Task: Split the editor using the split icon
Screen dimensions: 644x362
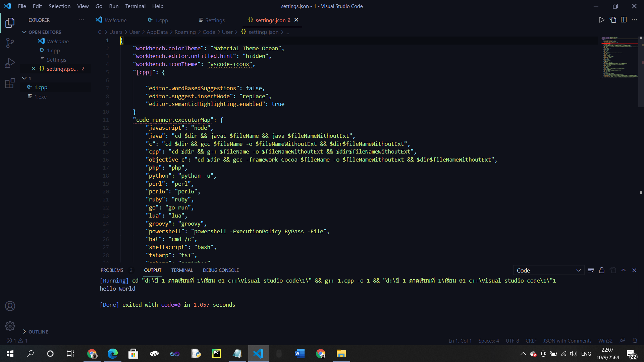Action: (624, 20)
